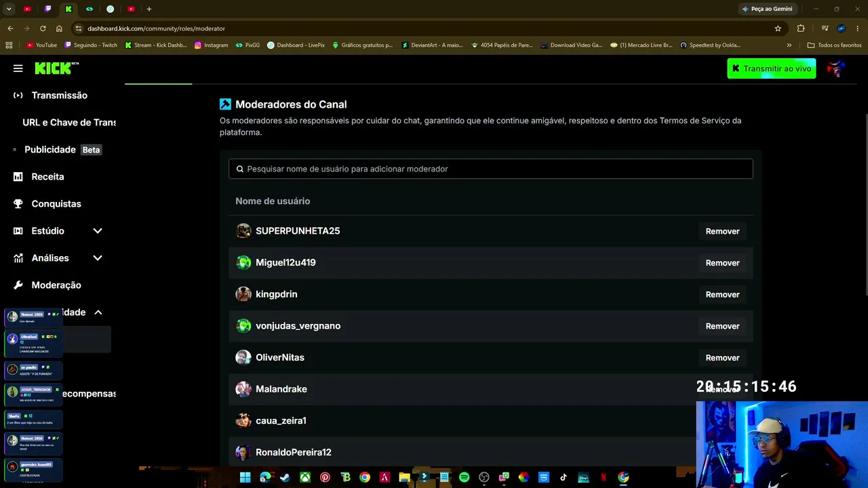Open the Transmissão sidebar section
868x488 pixels.
(x=60, y=96)
